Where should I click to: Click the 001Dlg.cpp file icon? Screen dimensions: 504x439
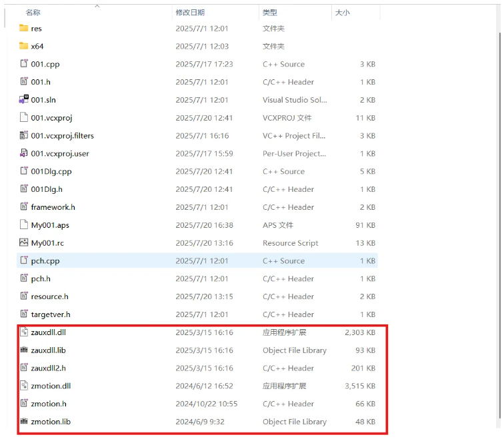point(24,171)
